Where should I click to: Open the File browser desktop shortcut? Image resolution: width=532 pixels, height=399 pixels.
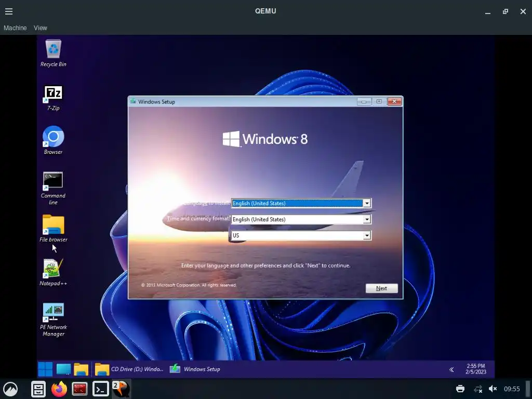pos(54,229)
